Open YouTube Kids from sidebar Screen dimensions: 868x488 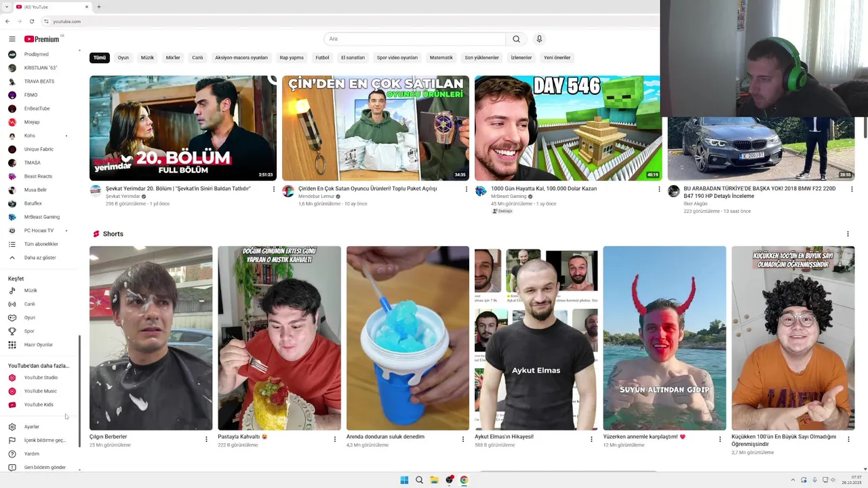(x=41, y=405)
